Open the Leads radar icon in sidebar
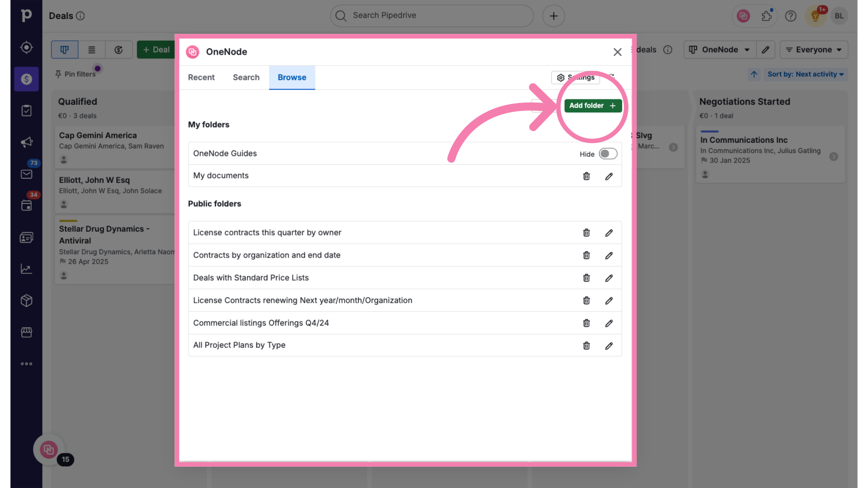The height and width of the screenshot is (488, 868). [x=26, y=47]
